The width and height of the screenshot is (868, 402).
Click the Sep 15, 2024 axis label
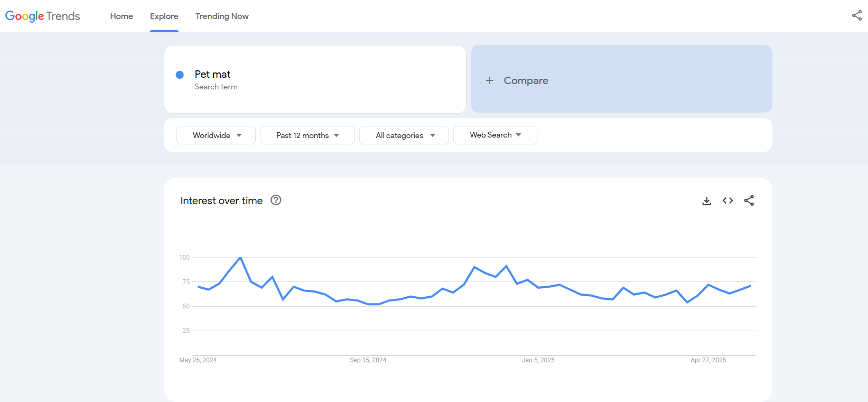(x=368, y=360)
